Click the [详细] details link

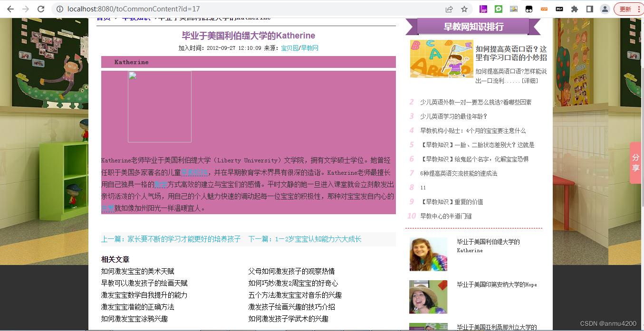530,81
